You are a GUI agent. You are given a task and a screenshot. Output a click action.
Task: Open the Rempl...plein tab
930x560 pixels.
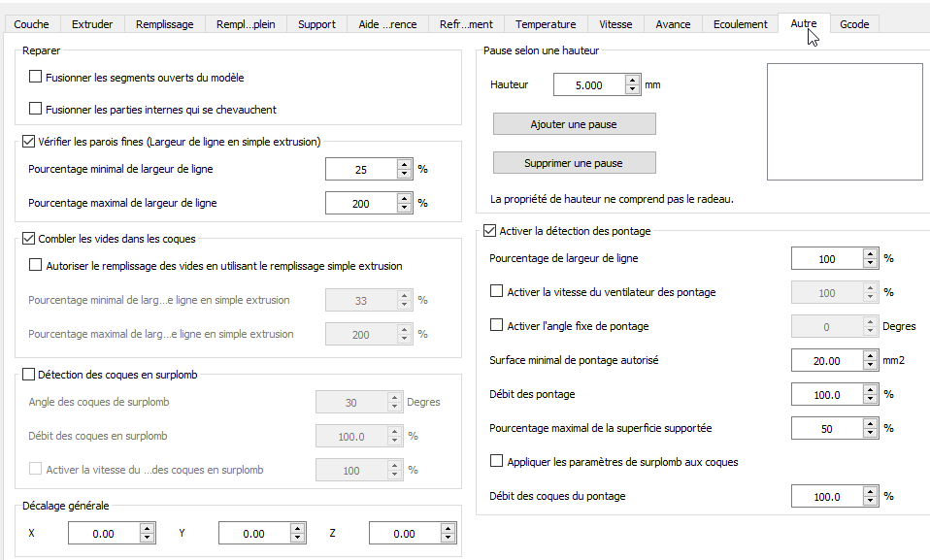246,24
